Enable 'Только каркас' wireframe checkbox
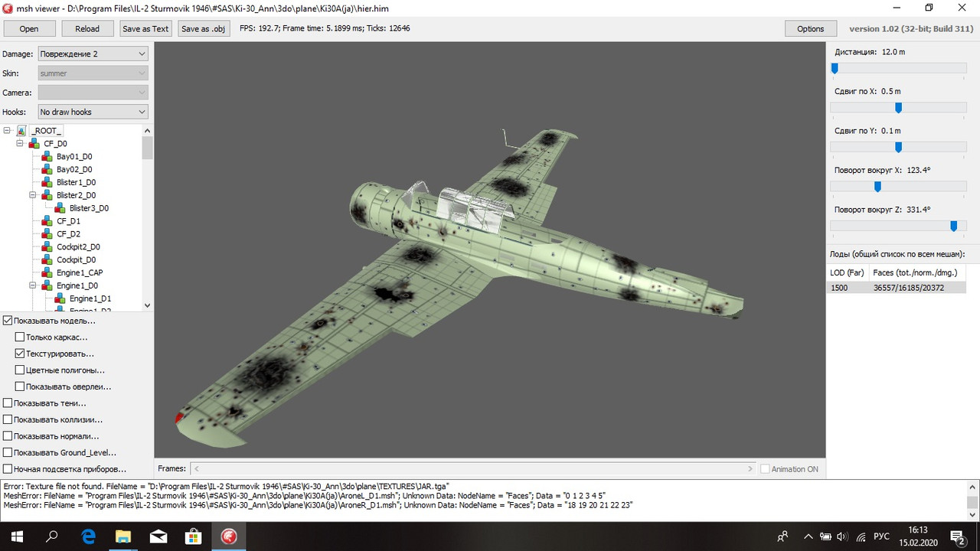The width and height of the screenshot is (980, 551). coord(20,337)
